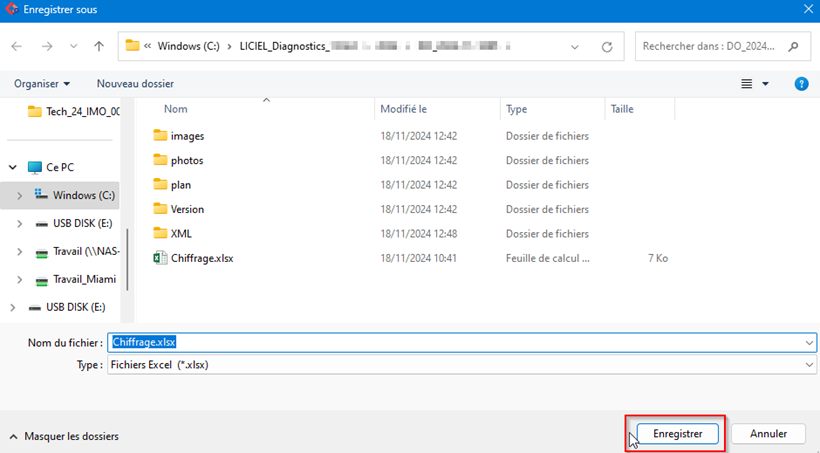The height and width of the screenshot is (453, 820).
Task: Click the Feuille de calcul type cell
Action: pyautogui.click(x=548, y=258)
